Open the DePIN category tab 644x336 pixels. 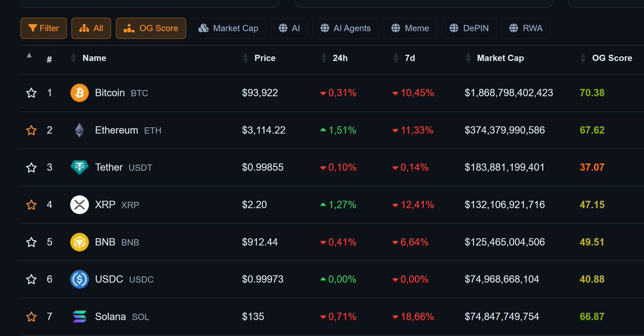[469, 28]
